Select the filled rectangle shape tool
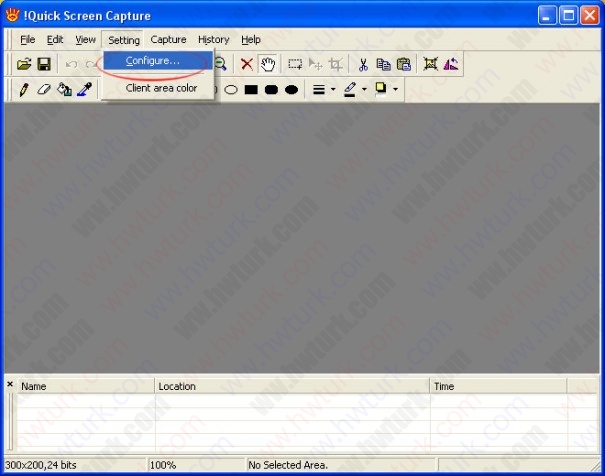 click(251, 90)
